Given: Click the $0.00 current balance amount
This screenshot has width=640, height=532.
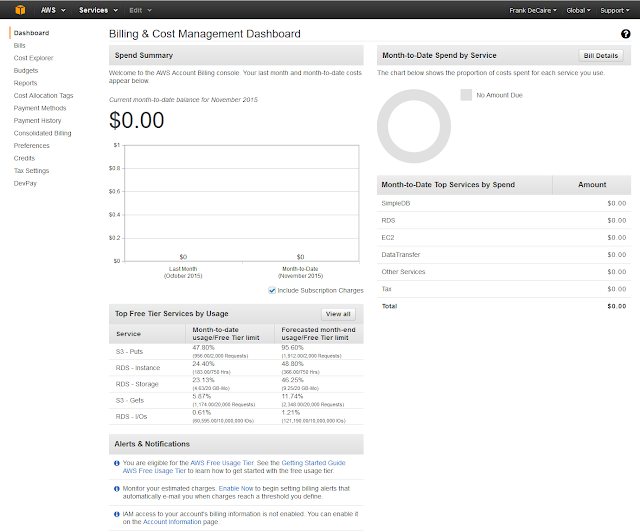Looking at the screenshot, I should point(136,120).
